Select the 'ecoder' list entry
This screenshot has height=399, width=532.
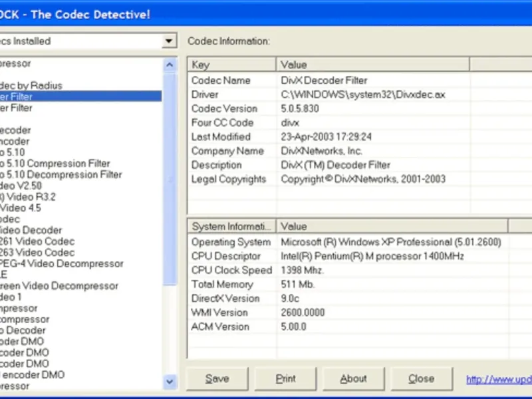(x=15, y=130)
